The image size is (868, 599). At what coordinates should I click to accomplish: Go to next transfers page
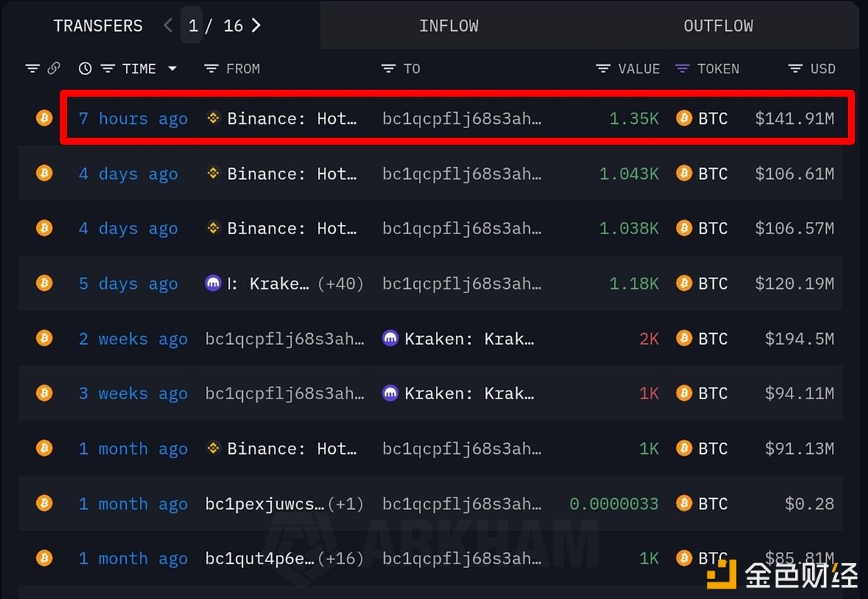(x=256, y=25)
